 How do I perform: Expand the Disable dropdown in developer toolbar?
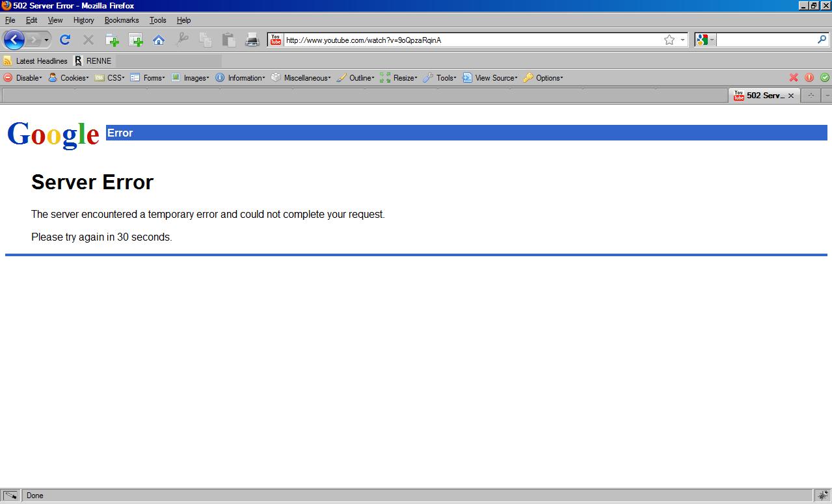(x=23, y=78)
